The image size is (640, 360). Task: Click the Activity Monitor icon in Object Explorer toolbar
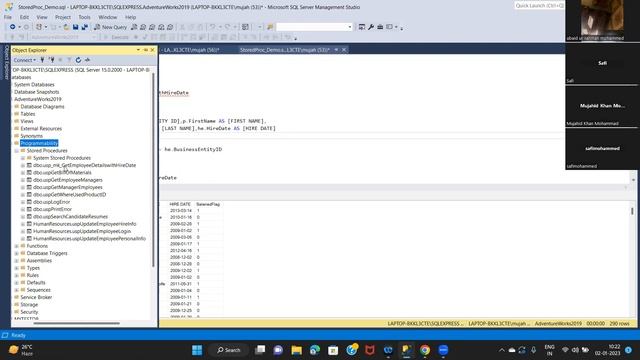point(87,60)
